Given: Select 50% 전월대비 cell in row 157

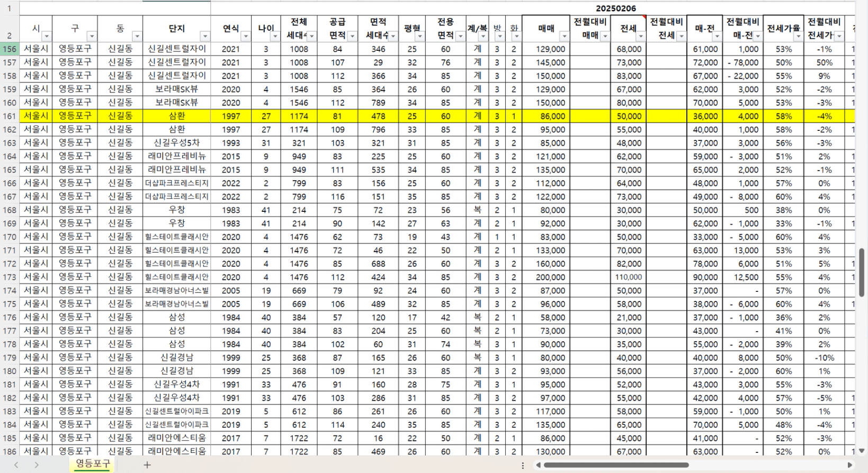Looking at the screenshot, I should [x=824, y=63].
